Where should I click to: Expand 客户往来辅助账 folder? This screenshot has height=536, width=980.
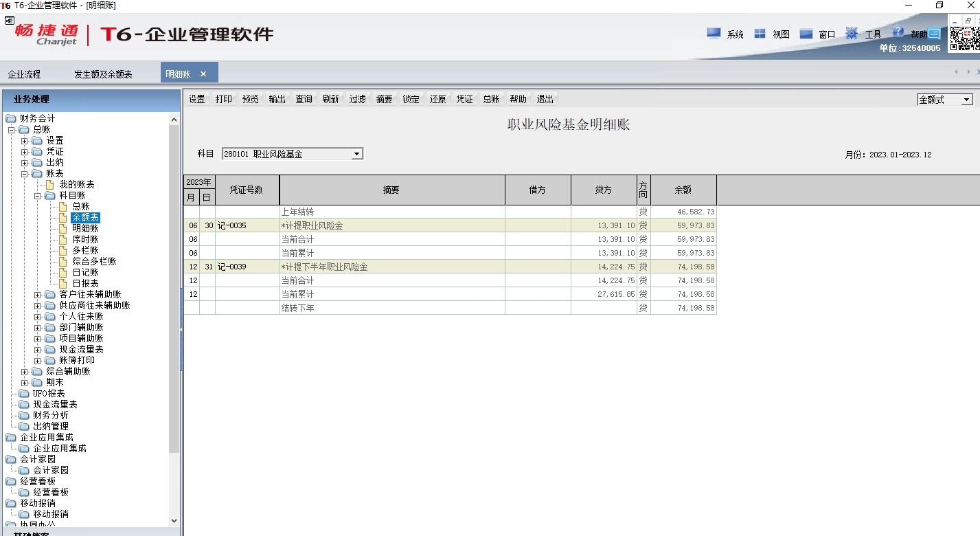[38, 295]
